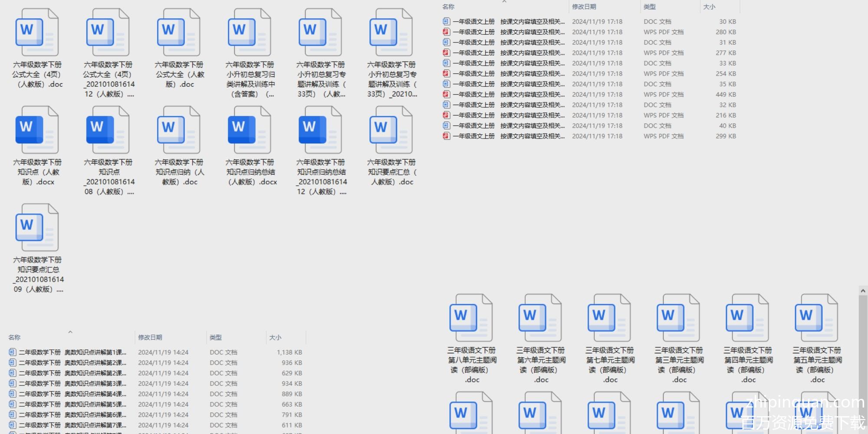Sort 一年级语文 list by 修改日期 column header
This screenshot has height=434, width=868.
pyautogui.click(x=584, y=7)
